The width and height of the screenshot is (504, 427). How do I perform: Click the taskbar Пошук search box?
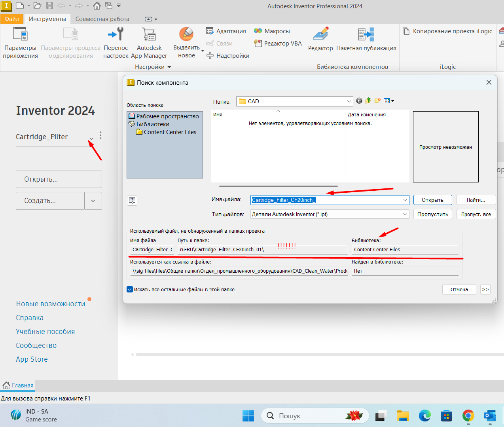315,416
